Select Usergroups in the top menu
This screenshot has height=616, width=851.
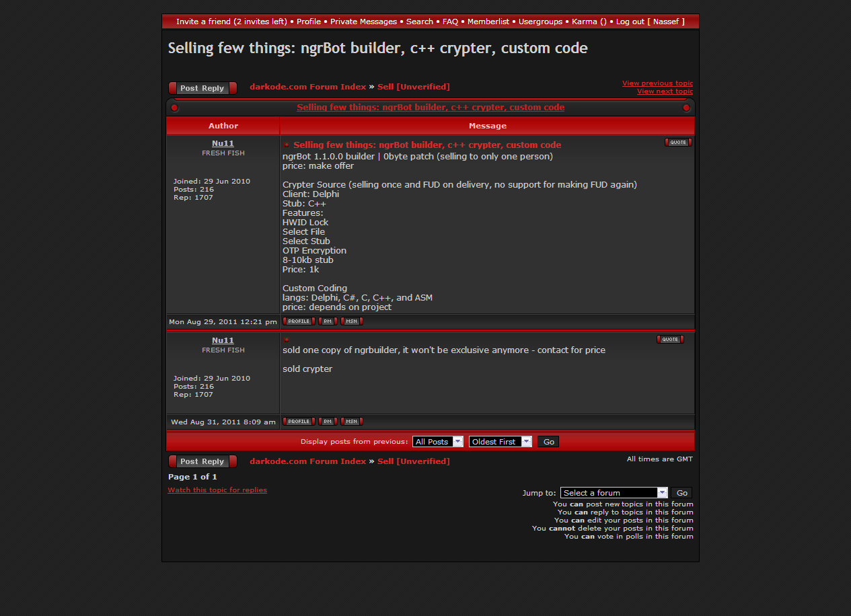coord(540,22)
